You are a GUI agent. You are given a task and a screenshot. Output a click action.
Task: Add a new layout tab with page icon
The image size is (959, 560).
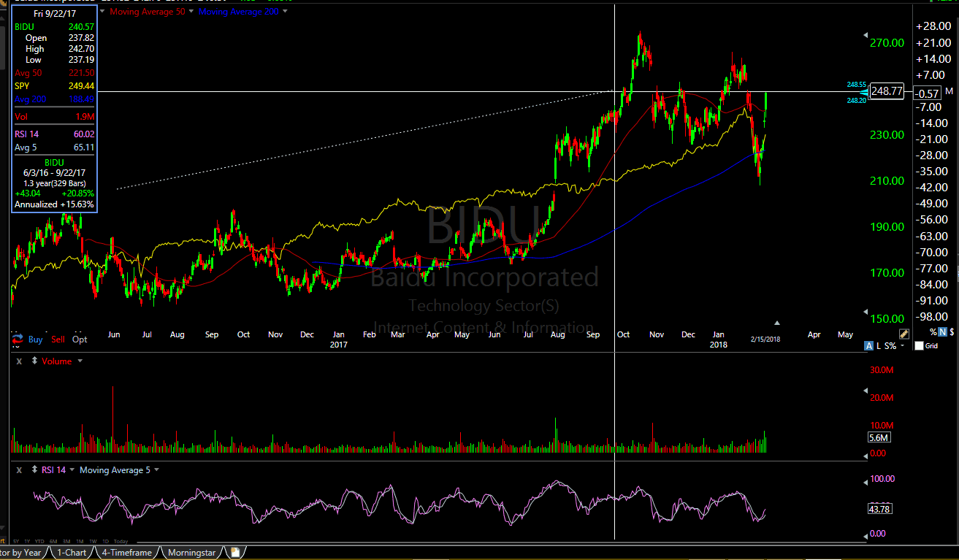(x=235, y=553)
